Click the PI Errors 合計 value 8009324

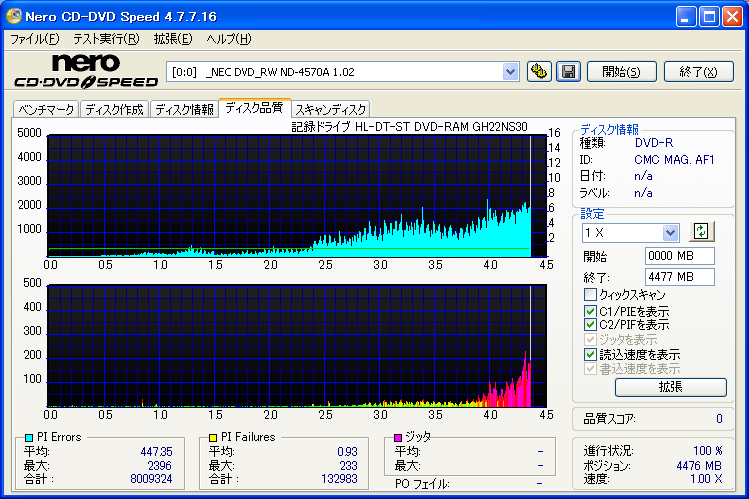pos(151,479)
